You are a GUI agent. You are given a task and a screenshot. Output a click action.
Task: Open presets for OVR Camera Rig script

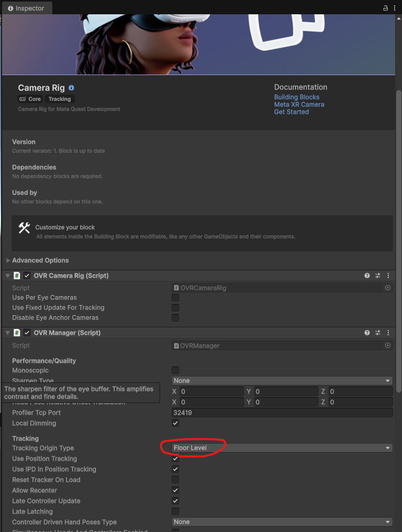pos(378,276)
